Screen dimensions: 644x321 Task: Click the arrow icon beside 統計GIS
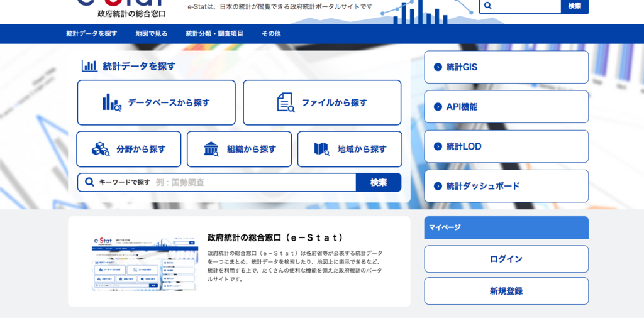click(x=438, y=67)
